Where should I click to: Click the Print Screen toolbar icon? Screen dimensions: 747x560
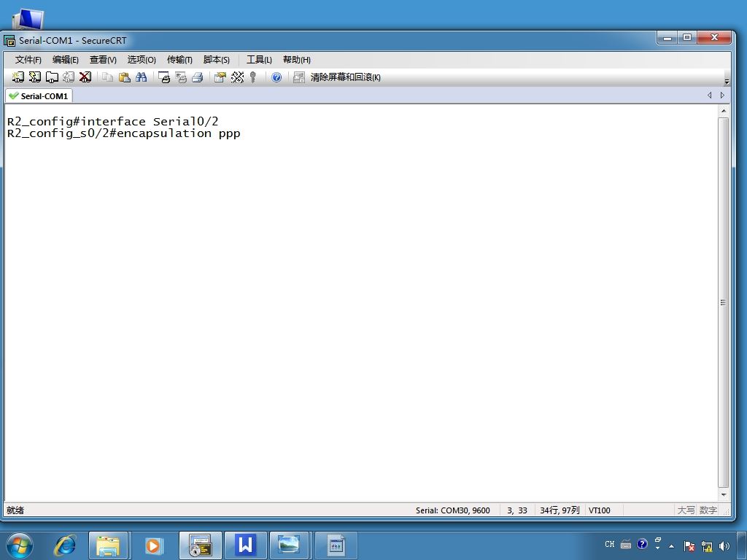[164, 77]
